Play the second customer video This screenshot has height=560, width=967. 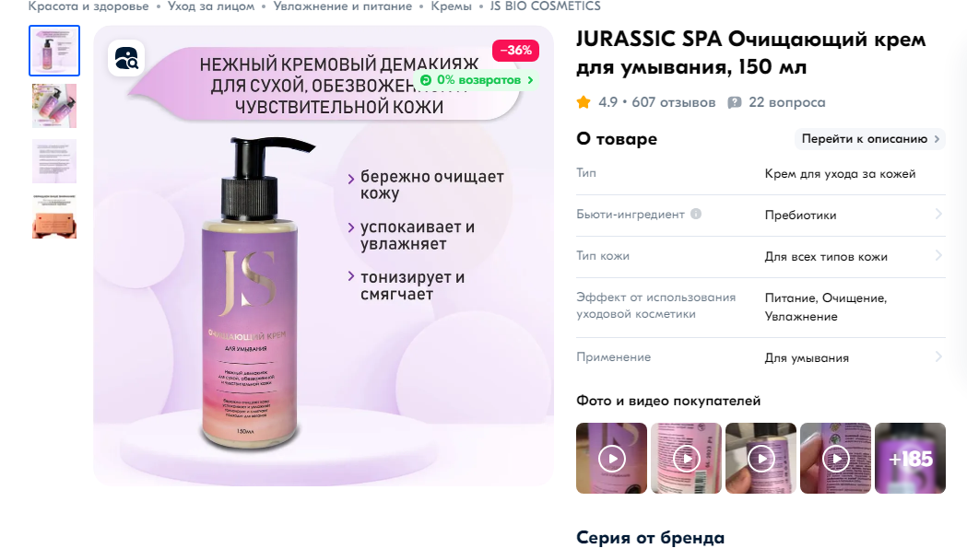(687, 459)
